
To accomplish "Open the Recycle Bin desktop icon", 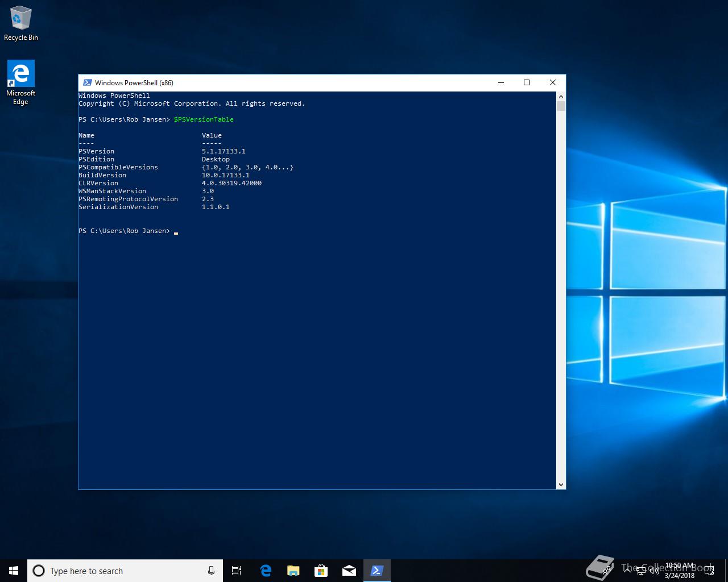I will pos(21,24).
